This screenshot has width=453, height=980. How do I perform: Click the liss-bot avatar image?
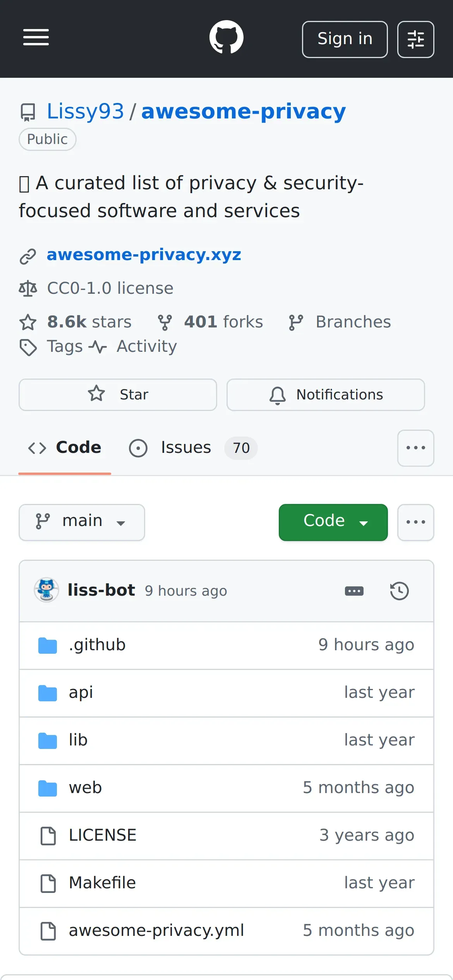point(46,590)
